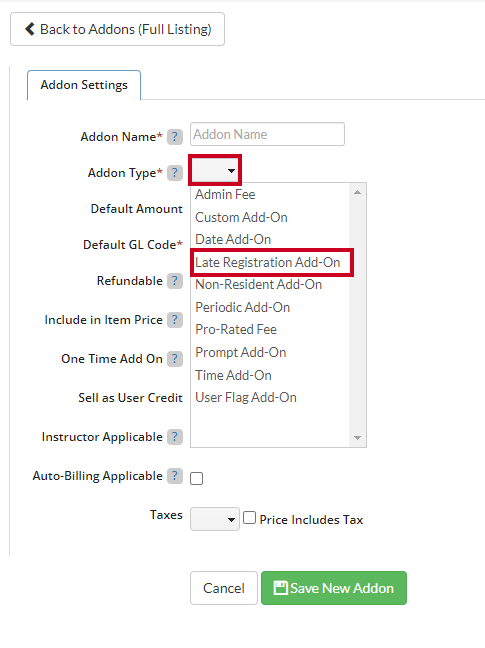The image size is (485, 648).
Task: Expand the Taxes dropdown
Action: pyautogui.click(x=215, y=519)
